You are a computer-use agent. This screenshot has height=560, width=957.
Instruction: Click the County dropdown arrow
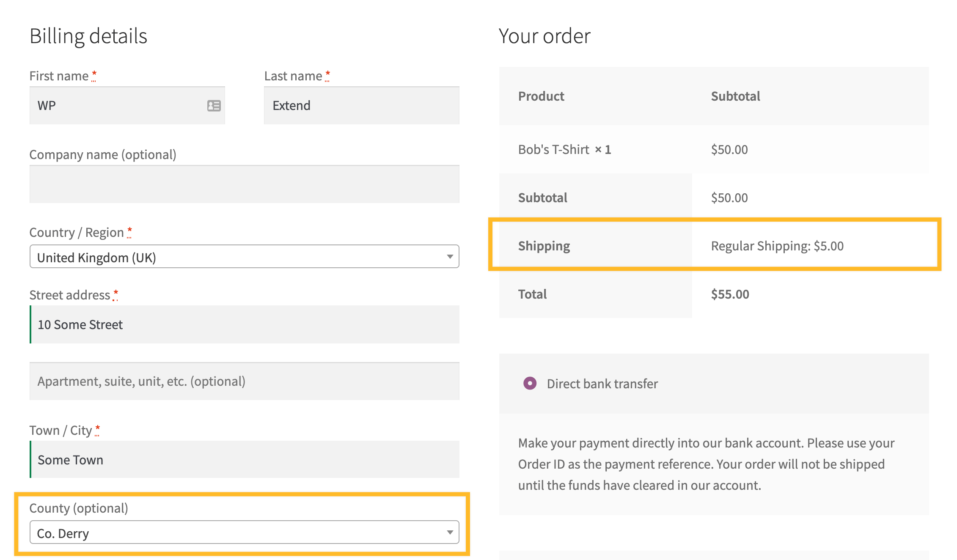[450, 533]
